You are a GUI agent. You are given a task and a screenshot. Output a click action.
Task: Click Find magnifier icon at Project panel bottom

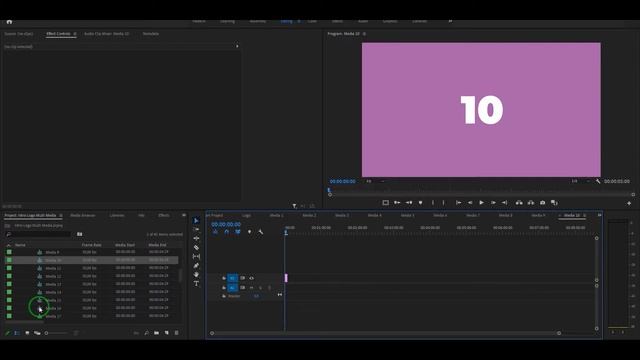click(x=147, y=333)
